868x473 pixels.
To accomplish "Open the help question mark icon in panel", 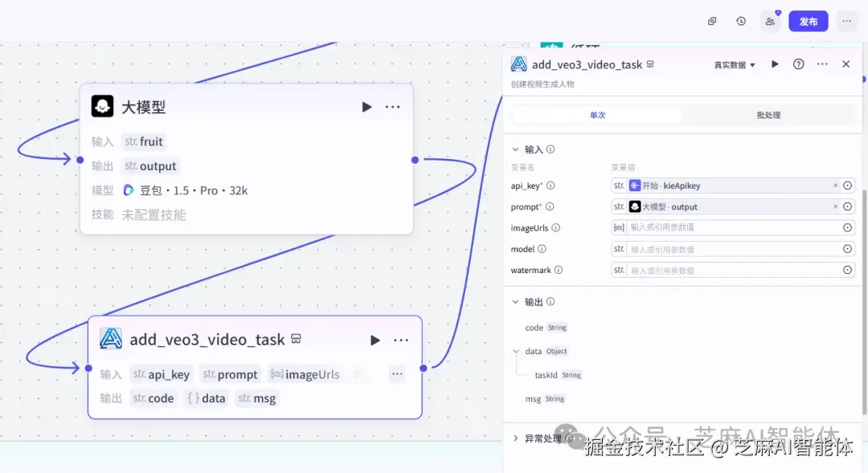I will click(798, 64).
